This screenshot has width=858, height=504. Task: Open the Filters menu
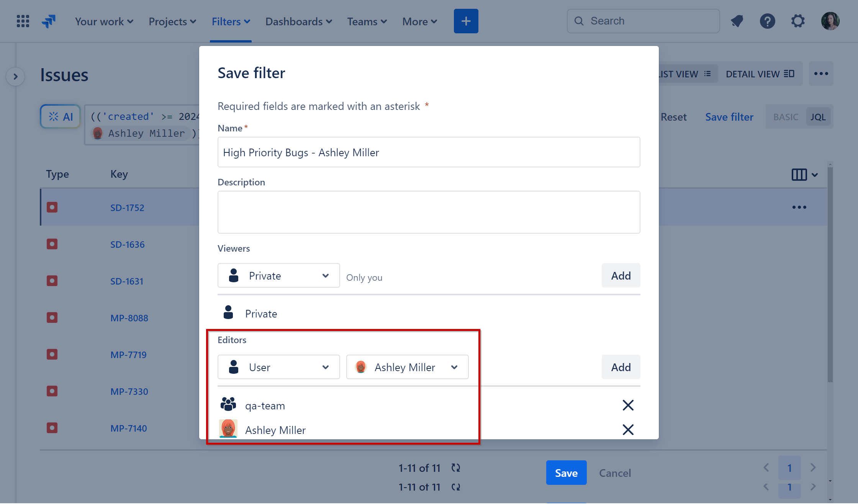(x=230, y=21)
